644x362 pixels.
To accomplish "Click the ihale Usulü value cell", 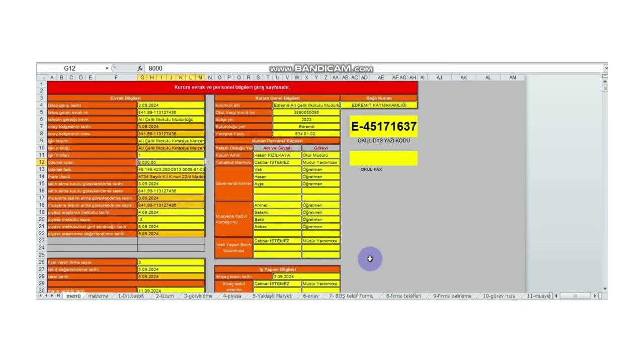I will (171, 176).
